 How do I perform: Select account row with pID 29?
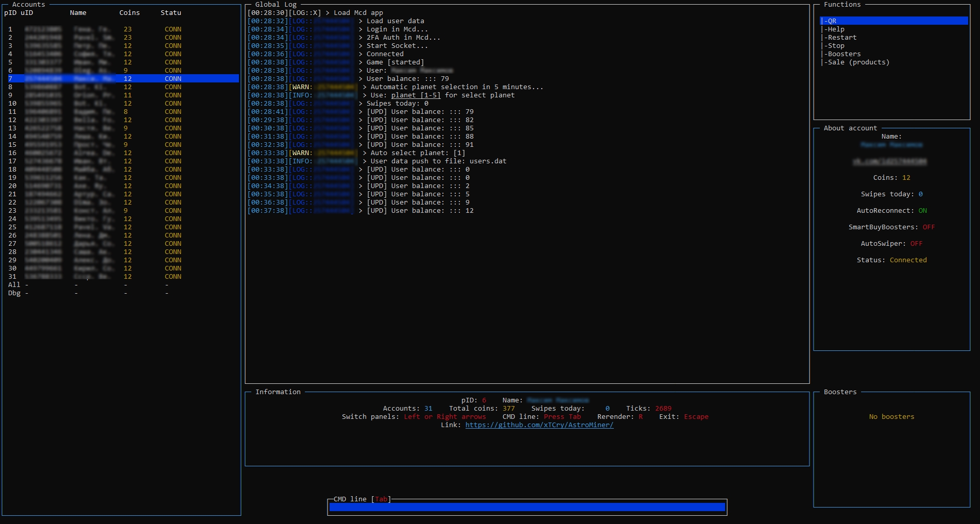tap(122, 260)
